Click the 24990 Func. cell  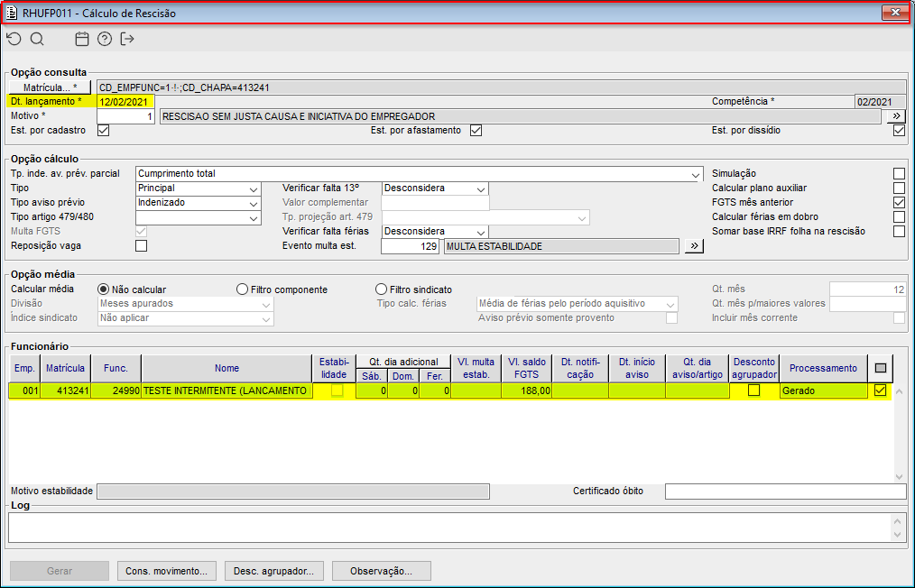[x=116, y=390]
